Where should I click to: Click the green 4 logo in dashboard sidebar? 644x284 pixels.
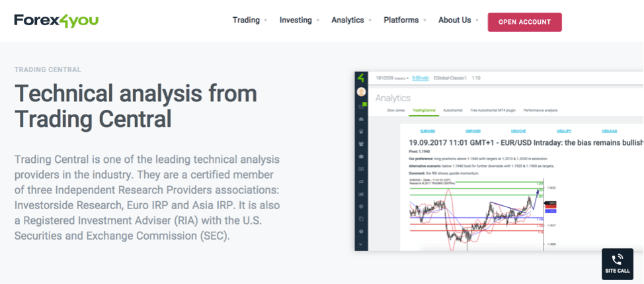click(x=362, y=77)
